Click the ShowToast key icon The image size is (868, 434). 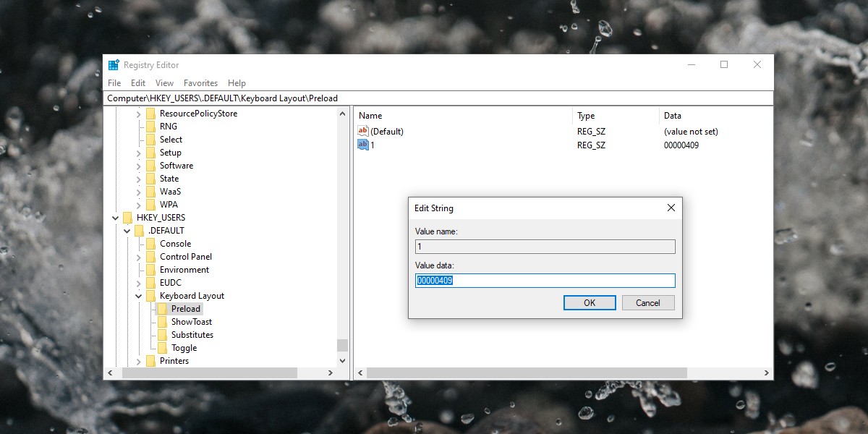click(161, 321)
